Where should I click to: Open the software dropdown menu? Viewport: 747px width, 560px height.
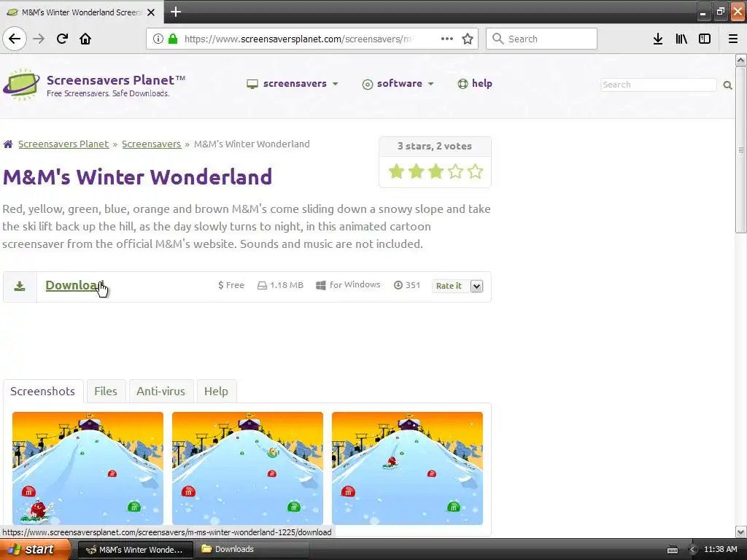[398, 84]
